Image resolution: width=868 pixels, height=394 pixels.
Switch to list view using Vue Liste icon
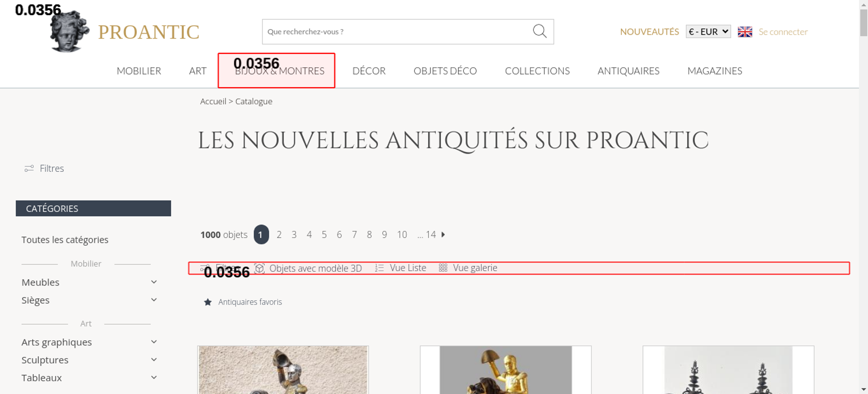pyautogui.click(x=379, y=268)
